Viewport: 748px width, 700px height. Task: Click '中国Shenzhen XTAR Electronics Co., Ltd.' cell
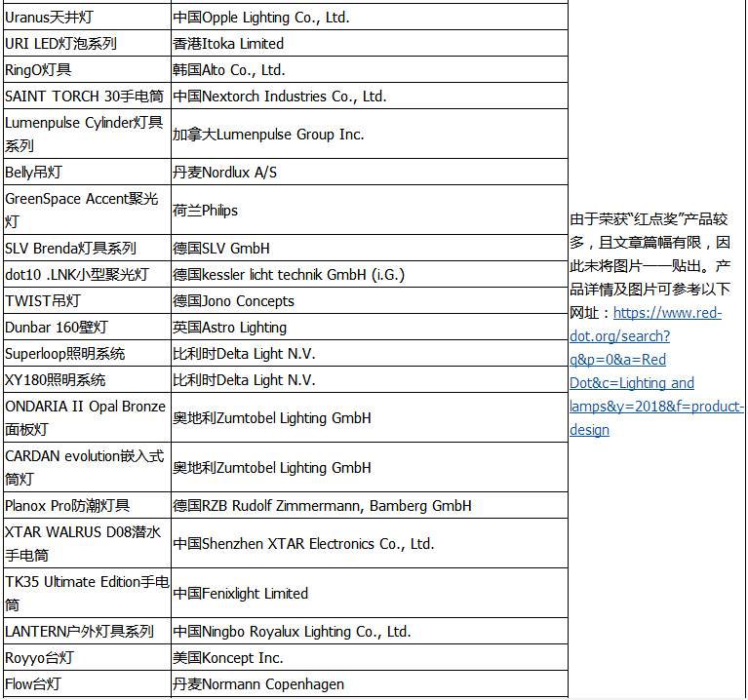[370, 543]
